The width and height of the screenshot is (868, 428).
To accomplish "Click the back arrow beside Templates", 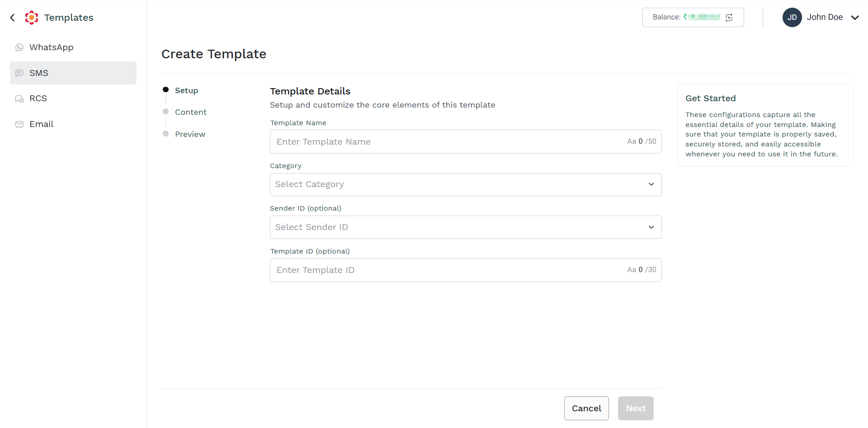I will pyautogui.click(x=13, y=18).
